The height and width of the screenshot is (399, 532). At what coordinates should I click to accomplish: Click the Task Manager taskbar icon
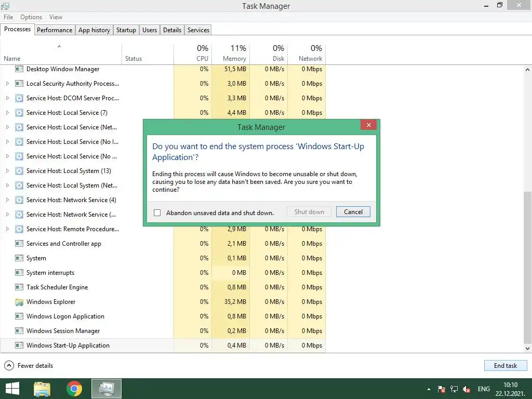point(107,389)
